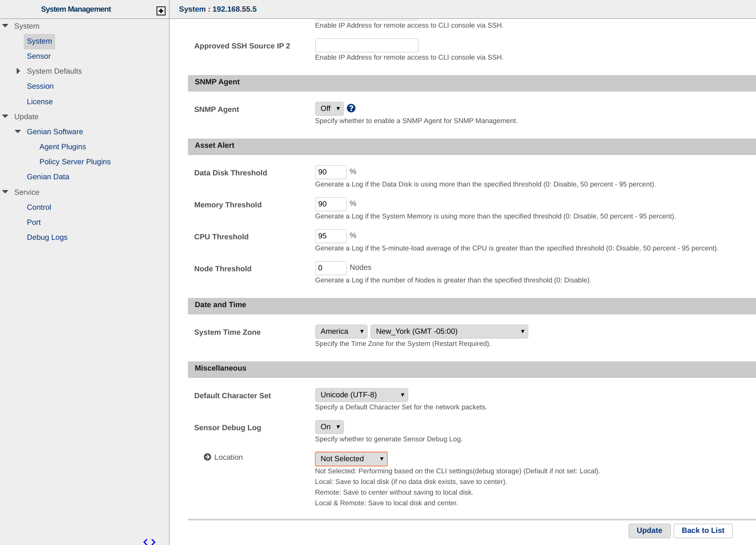Click the right chevron at sidebar bottom
Image resolution: width=756 pixels, height=545 pixels.
[154, 542]
